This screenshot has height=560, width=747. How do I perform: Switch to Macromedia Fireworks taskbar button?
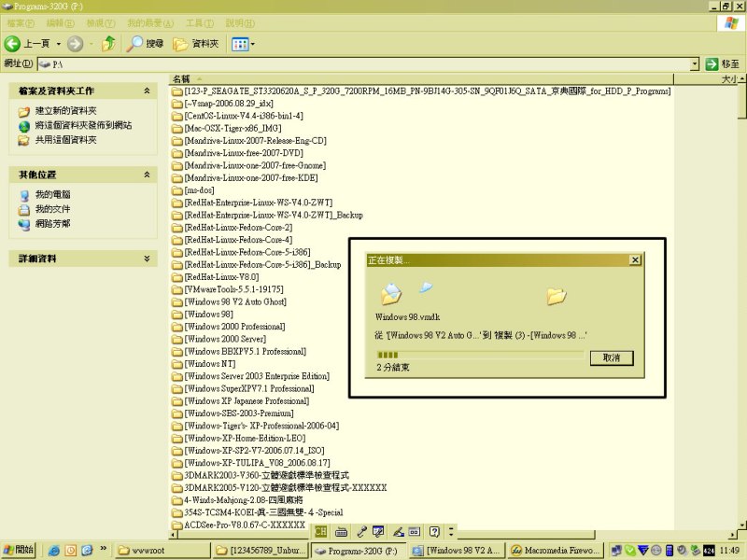coord(556,550)
